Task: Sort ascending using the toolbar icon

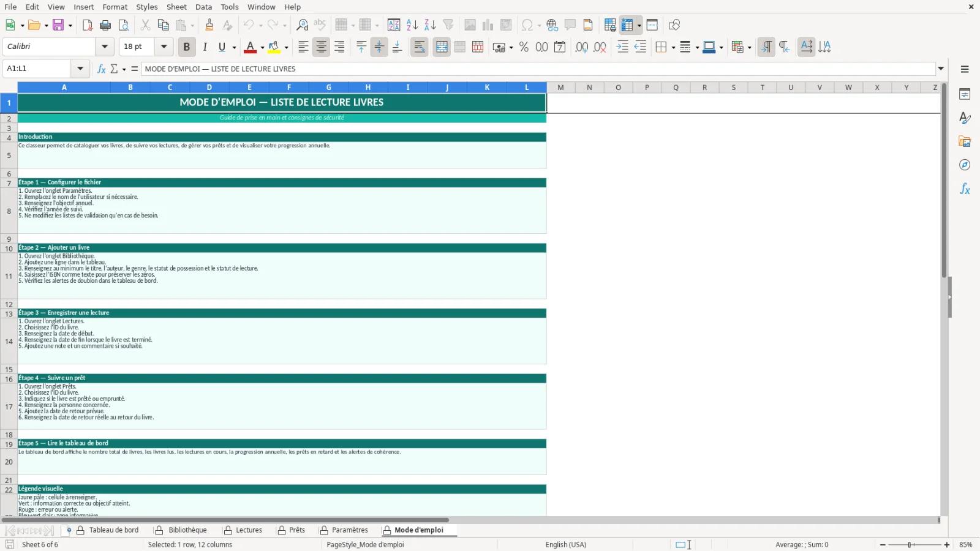Action: pyautogui.click(x=412, y=25)
